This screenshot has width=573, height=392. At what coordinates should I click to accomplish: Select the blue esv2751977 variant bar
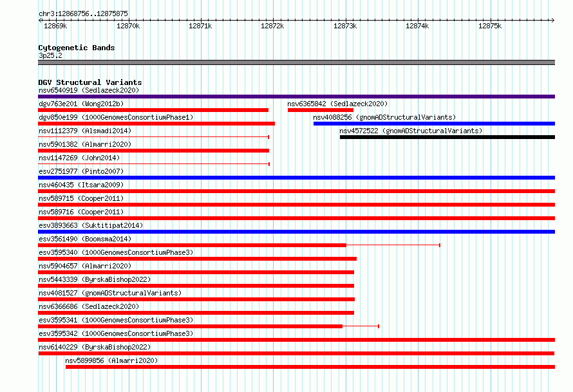click(x=296, y=178)
